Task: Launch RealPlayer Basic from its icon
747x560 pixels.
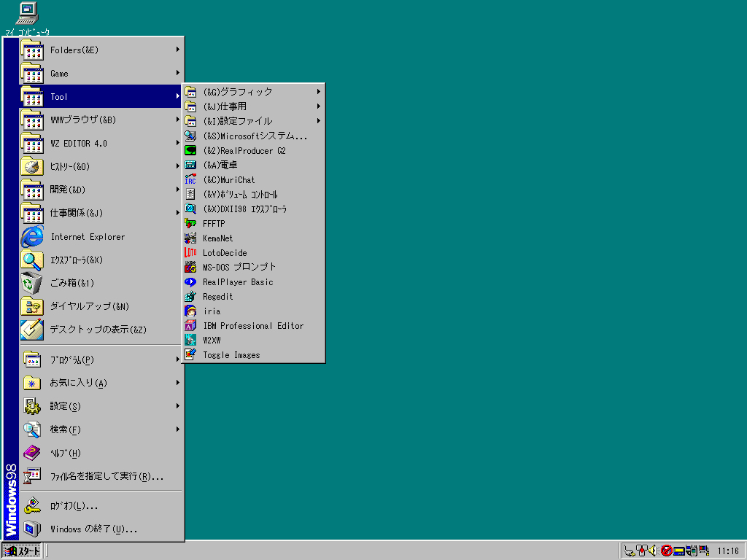Action: pyautogui.click(x=190, y=282)
